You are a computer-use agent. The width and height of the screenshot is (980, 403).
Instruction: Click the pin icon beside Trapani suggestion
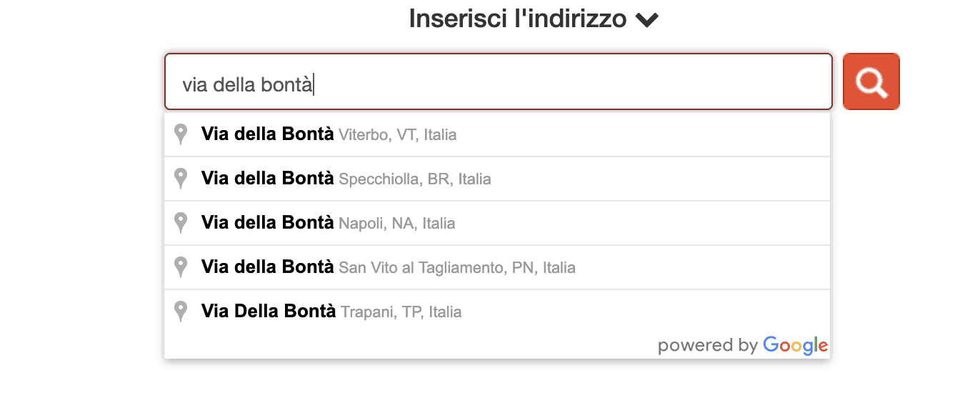pos(181,312)
